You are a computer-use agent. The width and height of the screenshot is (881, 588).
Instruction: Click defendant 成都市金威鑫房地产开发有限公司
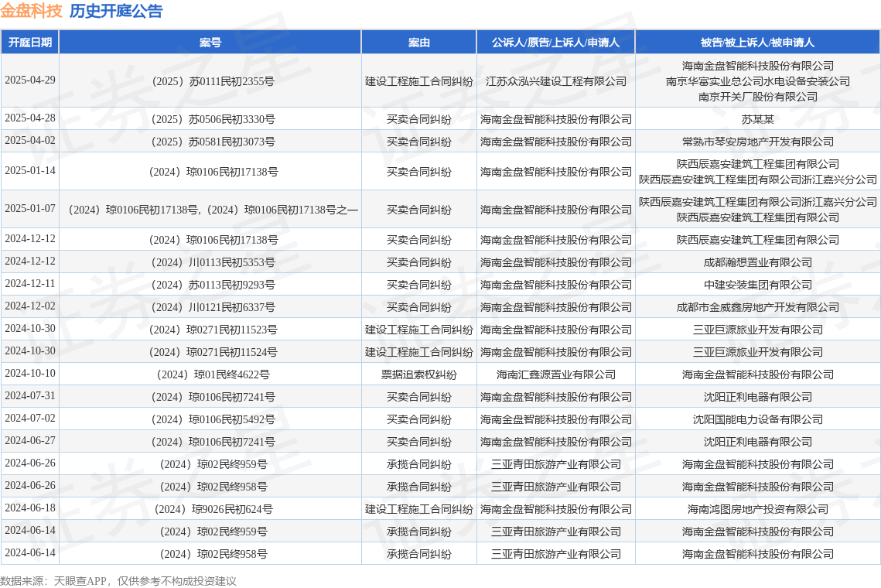757,307
